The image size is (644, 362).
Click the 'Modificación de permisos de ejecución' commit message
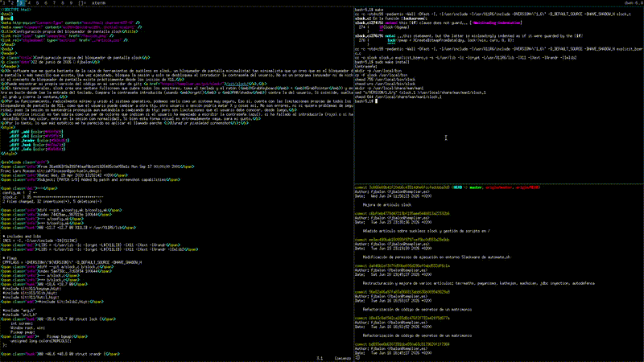click(436, 257)
